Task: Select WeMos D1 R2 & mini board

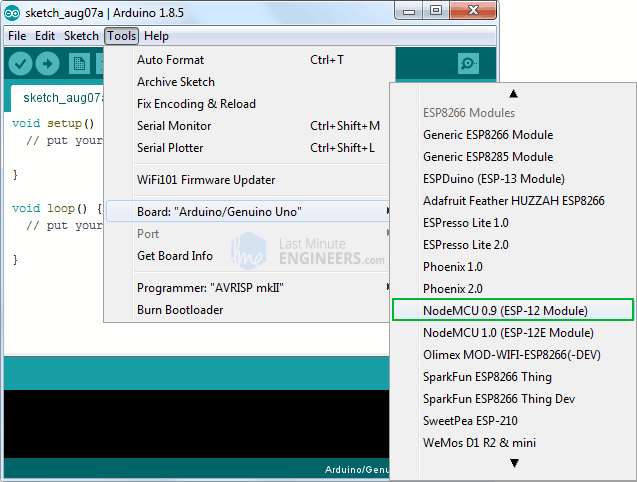Action: [x=513, y=443]
